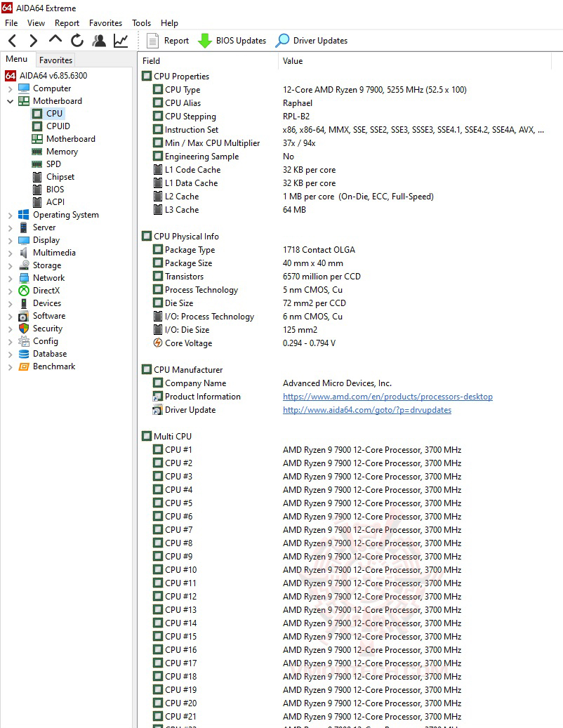Click the Software icon in tree

24,316
